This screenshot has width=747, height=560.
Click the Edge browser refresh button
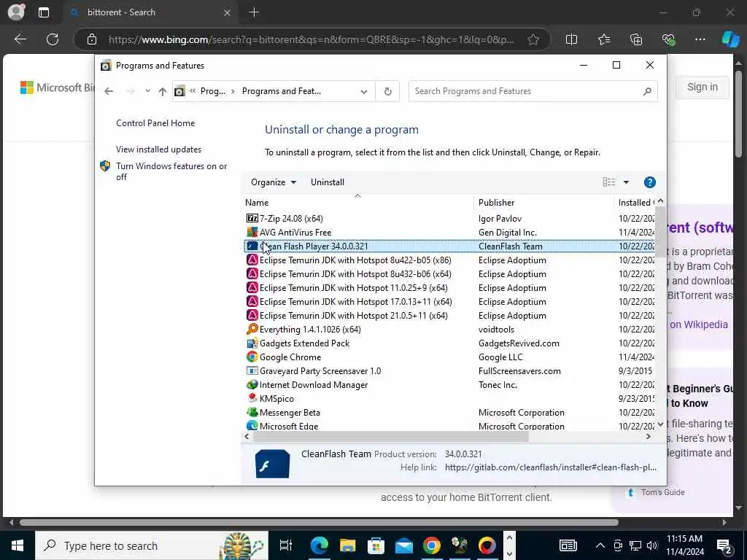(53, 39)
